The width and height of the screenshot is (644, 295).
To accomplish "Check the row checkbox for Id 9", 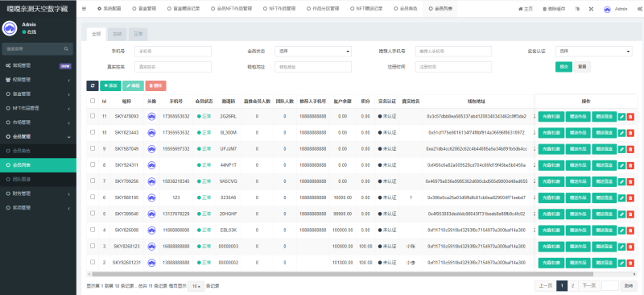I will [93, 148].
